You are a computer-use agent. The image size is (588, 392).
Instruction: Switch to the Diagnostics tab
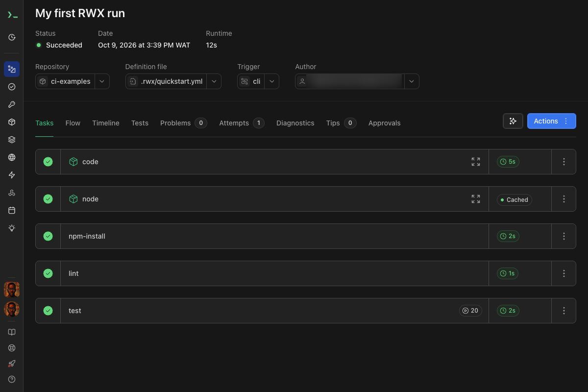click(295, 123)
